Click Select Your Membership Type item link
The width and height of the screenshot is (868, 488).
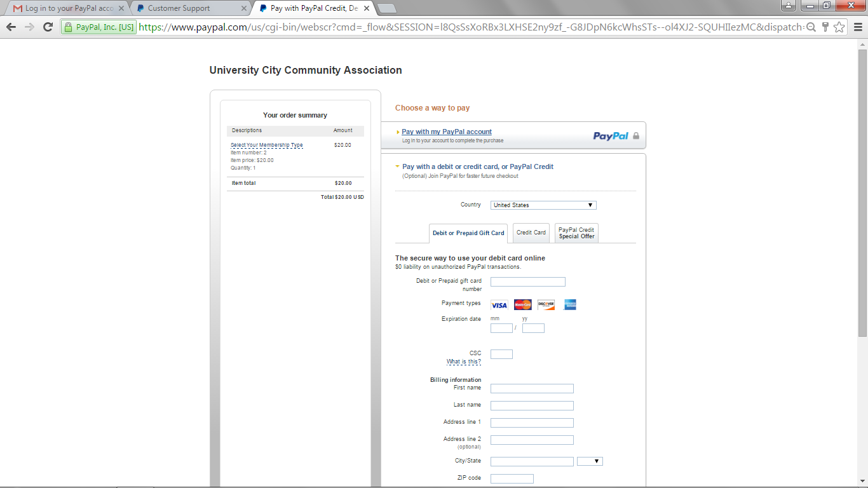tap(267, 145)
